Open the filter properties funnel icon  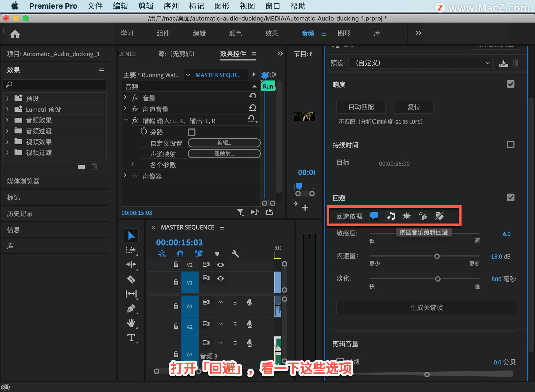pyautogui.click(x=240, y=213)
